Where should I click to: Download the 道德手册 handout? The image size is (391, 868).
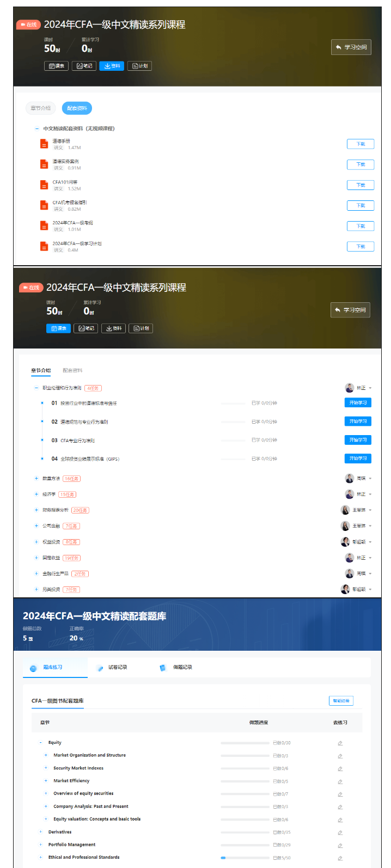[361, 144]
